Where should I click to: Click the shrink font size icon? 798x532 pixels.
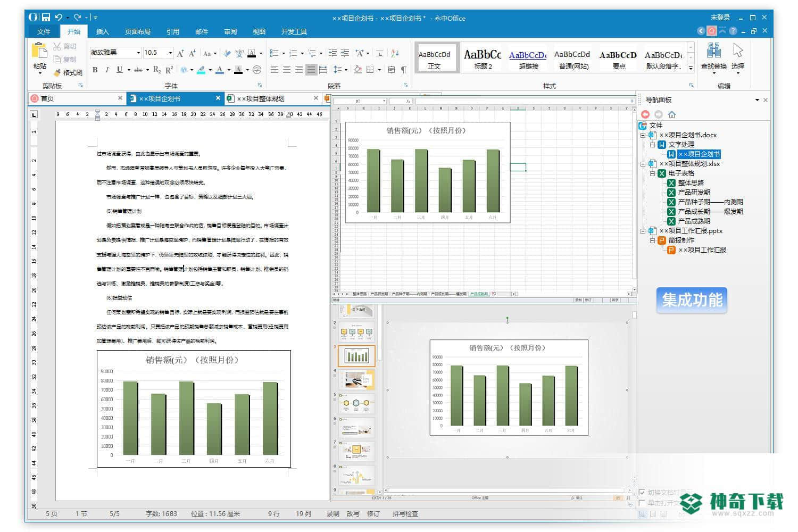[x=192, y=53]
